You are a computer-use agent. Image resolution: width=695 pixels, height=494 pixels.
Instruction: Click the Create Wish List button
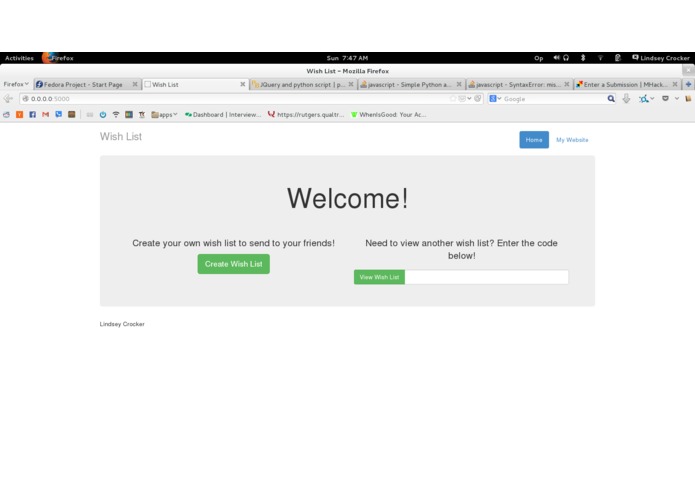pyautogui.click(x=234, y=264)
